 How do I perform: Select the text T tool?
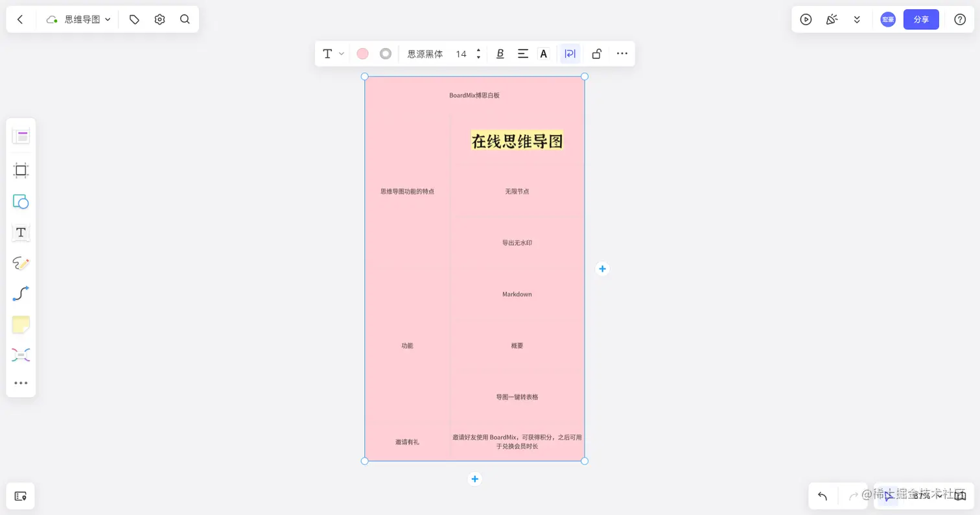[21, 232]
